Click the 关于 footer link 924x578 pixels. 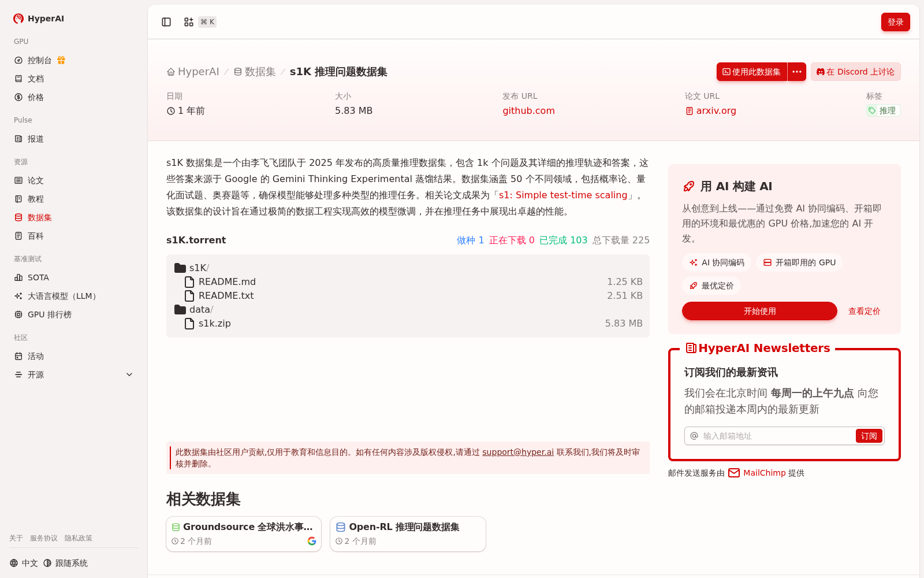(x=16, y=538)
